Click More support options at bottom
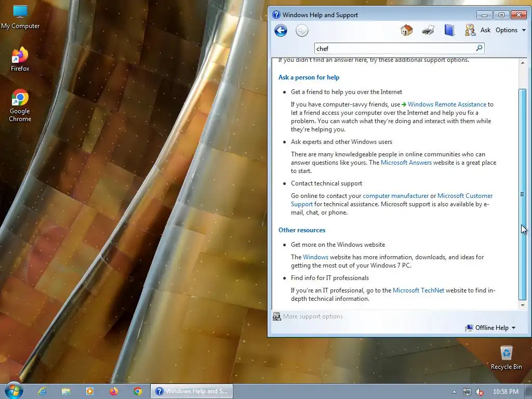Image resolution: width=532 pixels, height=399 pixels. tap(313, 316)
